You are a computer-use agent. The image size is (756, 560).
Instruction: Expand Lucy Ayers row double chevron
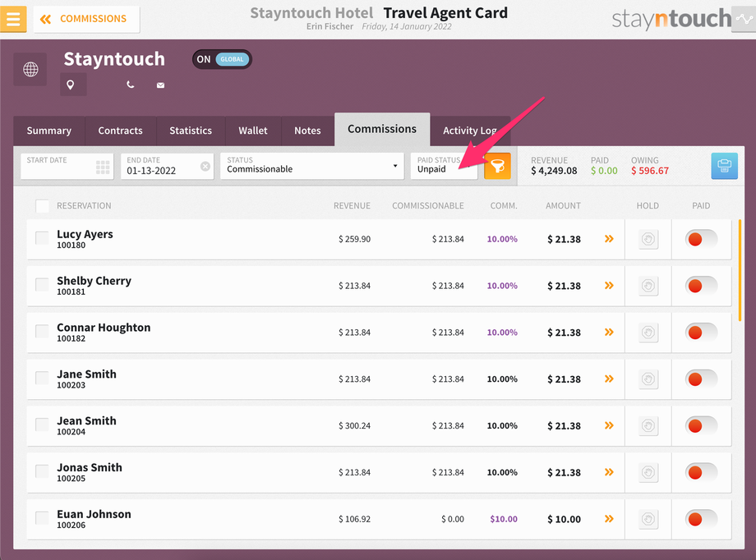pyautogui.click(x=609, y=239)
